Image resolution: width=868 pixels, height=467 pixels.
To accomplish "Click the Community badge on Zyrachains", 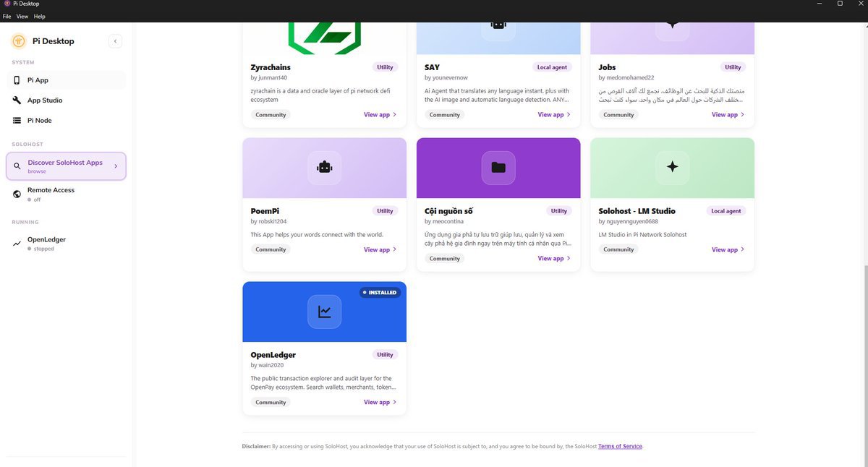I will 271,115.
